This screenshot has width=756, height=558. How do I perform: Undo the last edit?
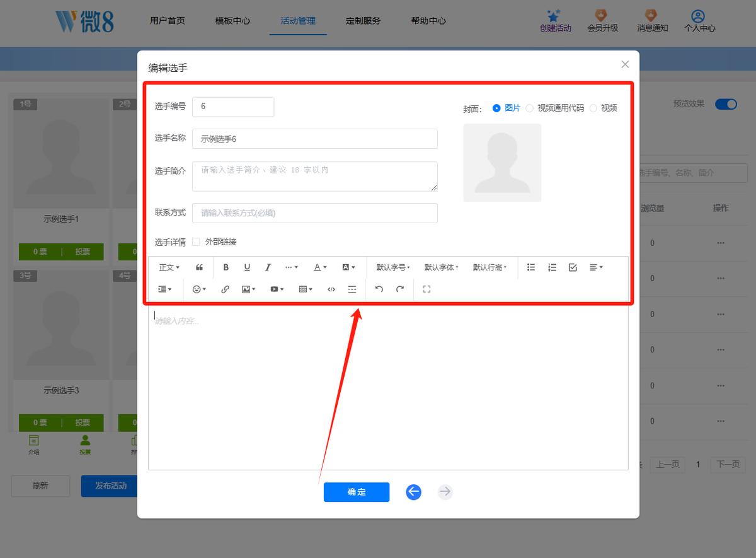click(379, 289)
